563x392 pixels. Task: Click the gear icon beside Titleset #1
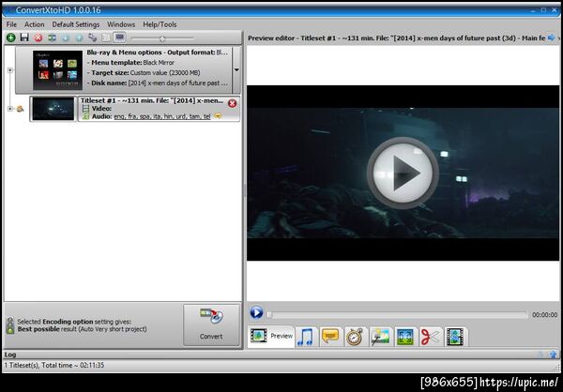pyautogui.click(x=20, y=109)
